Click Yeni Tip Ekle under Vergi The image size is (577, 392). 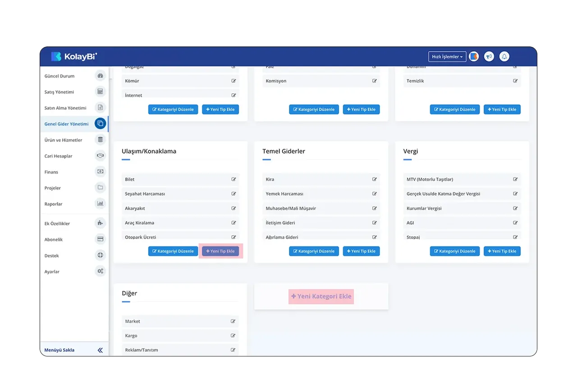pos(502,251)
